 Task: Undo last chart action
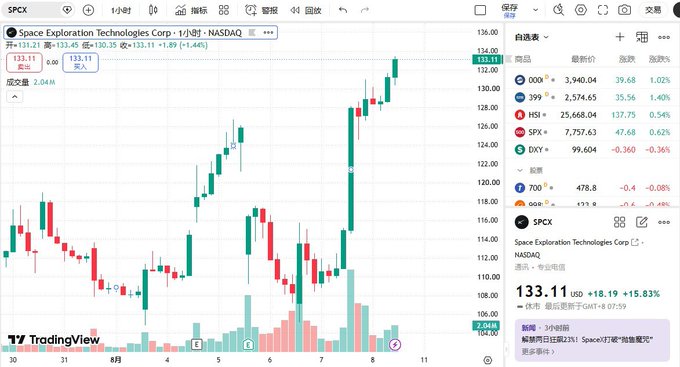click(343, 10)
